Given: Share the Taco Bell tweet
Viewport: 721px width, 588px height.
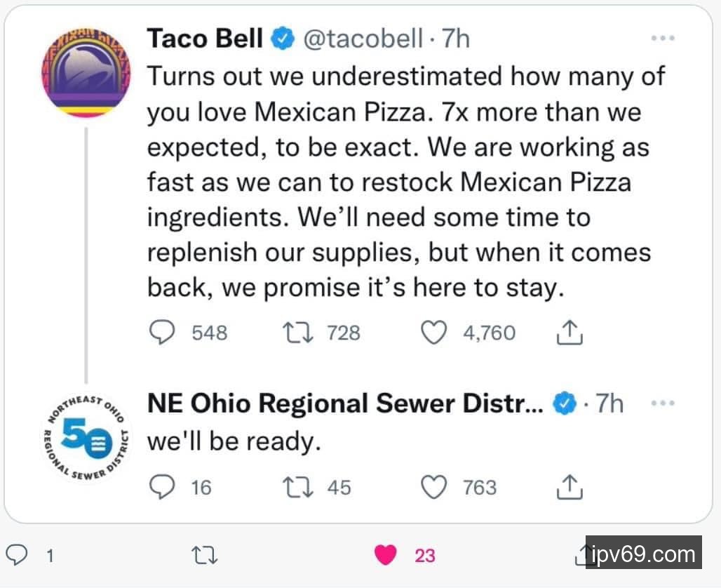Looking at the screenshot, I should (x=570, y=332).
